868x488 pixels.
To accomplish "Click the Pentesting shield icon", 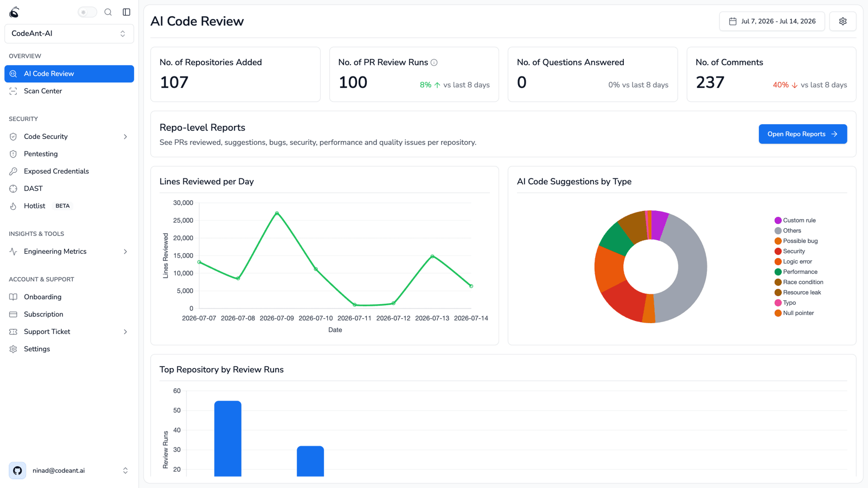I will [x=14, y=154].
